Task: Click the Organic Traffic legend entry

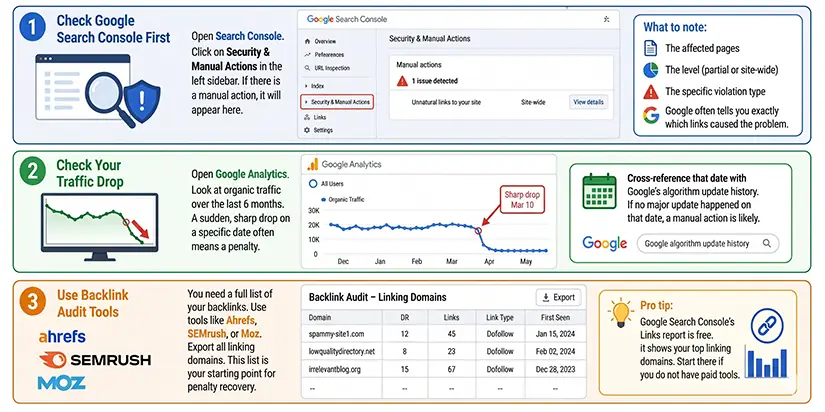Action: coord(343,199)
